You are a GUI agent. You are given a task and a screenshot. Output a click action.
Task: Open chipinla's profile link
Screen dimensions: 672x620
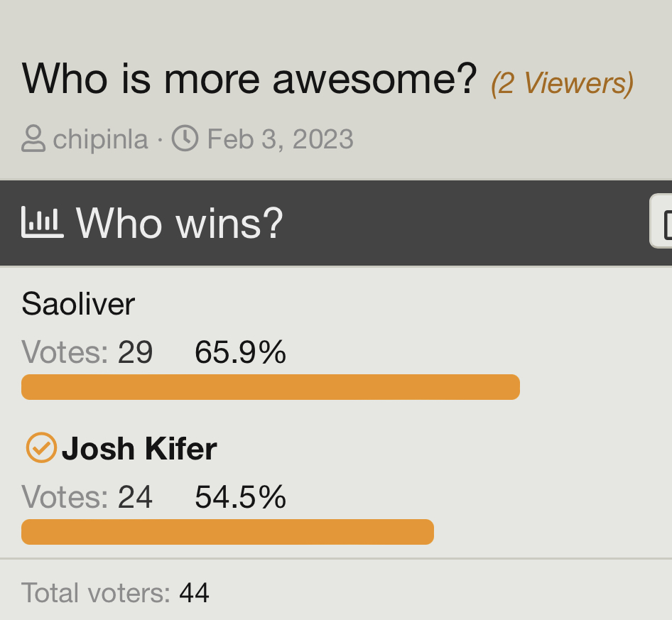[x=100, y=139]
